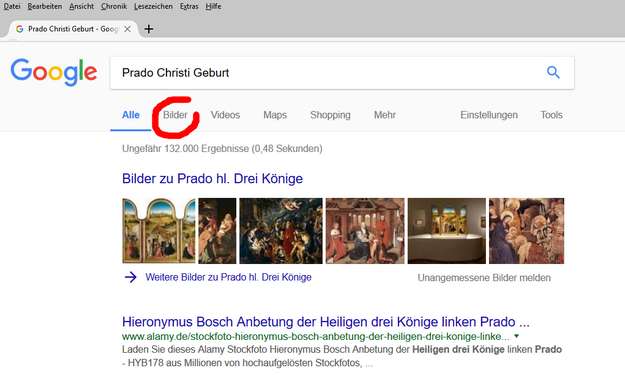Click the Google logo

(54, 72)
